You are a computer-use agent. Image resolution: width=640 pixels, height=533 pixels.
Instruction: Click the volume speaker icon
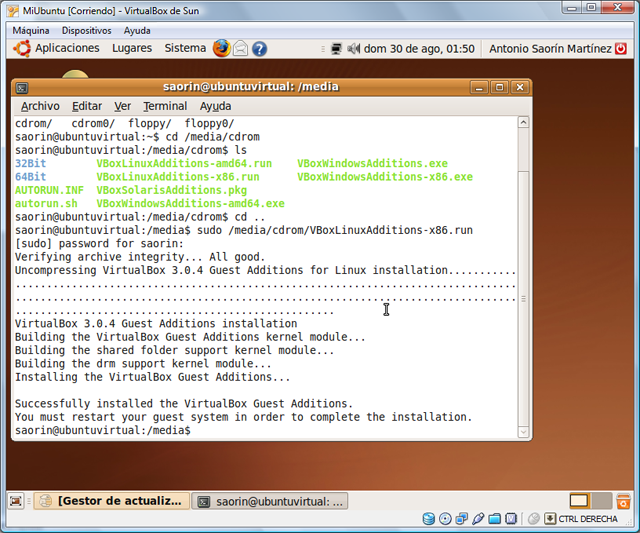click(354, 48)
